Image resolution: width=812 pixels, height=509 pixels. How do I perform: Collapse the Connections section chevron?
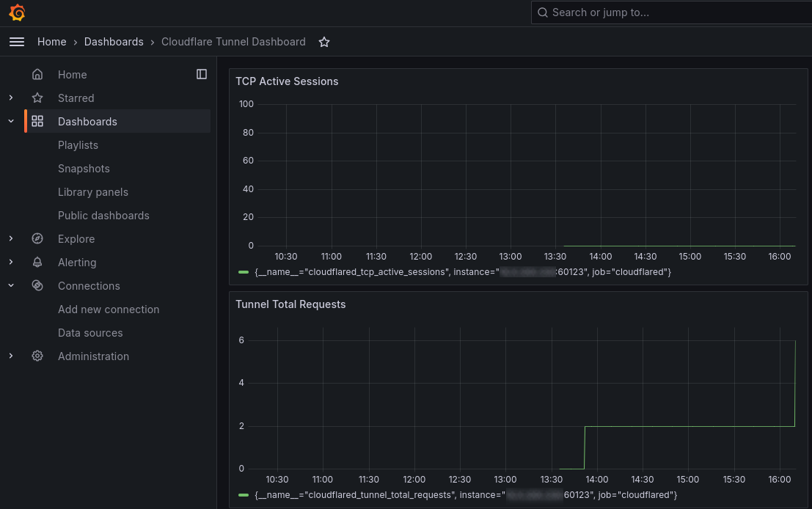pyautogui.click(x=11, y=285)
